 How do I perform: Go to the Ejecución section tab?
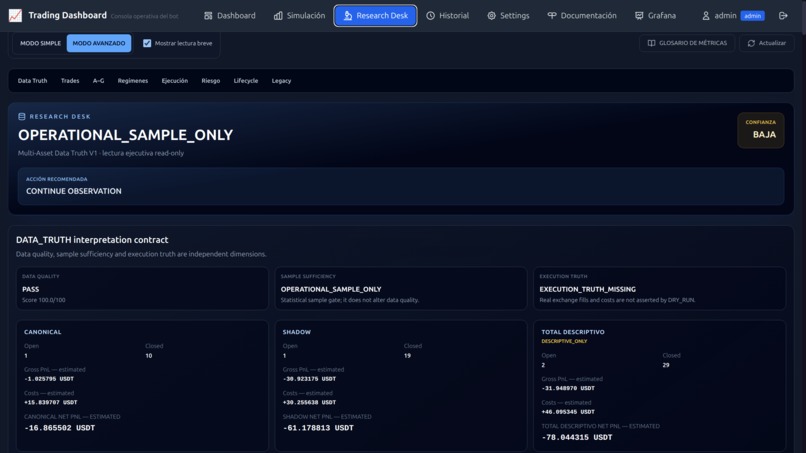pyautogui.click(x=175, y=81)
